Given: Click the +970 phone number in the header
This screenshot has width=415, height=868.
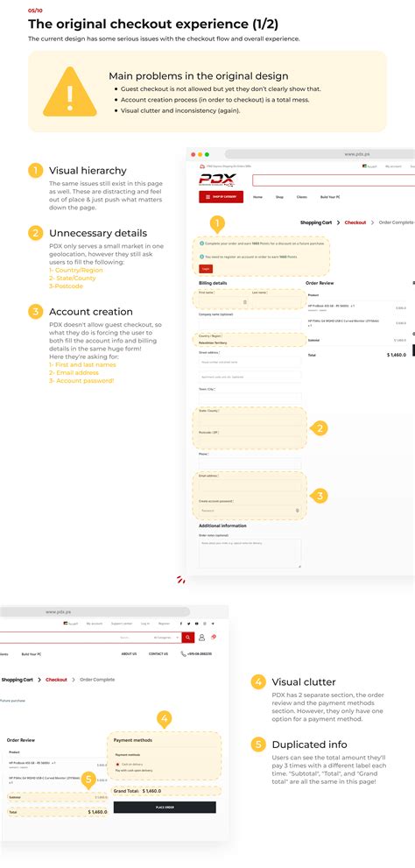Looking at the screenshot, I should (200, 653).
